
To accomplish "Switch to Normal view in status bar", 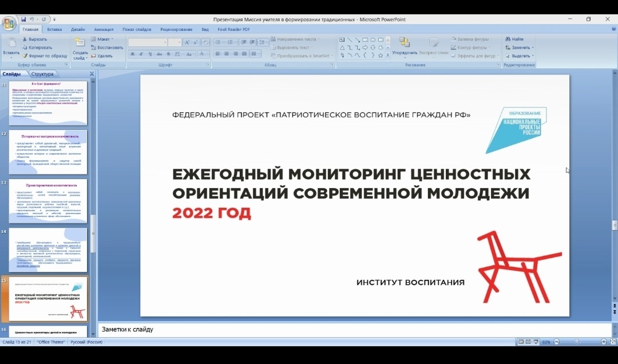I will point(521,342).
